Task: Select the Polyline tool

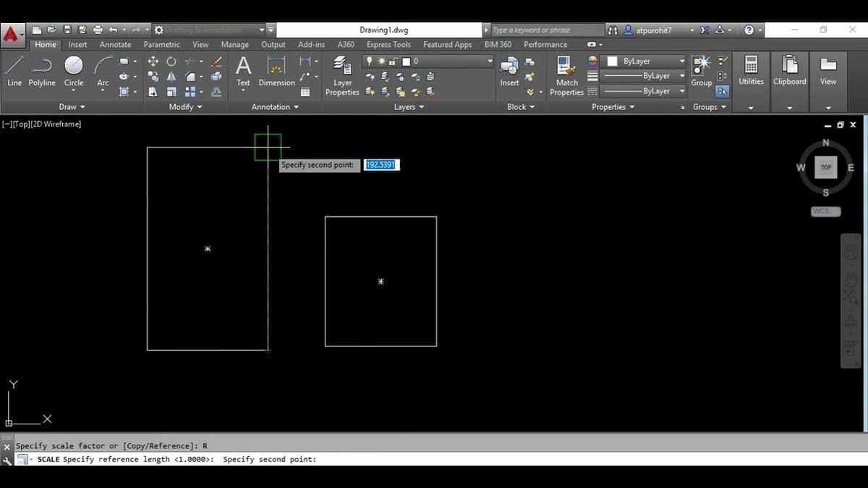Action: (42, 71)
